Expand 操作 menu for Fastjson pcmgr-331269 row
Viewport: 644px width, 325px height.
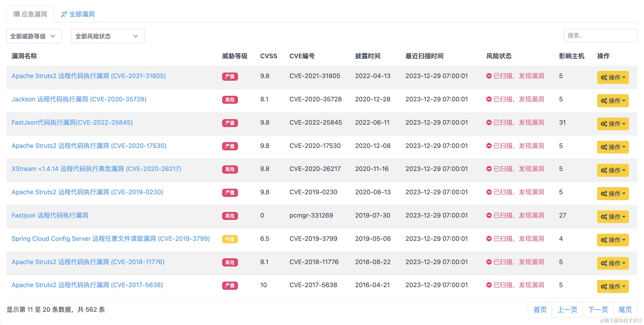[x=612, y=217]
